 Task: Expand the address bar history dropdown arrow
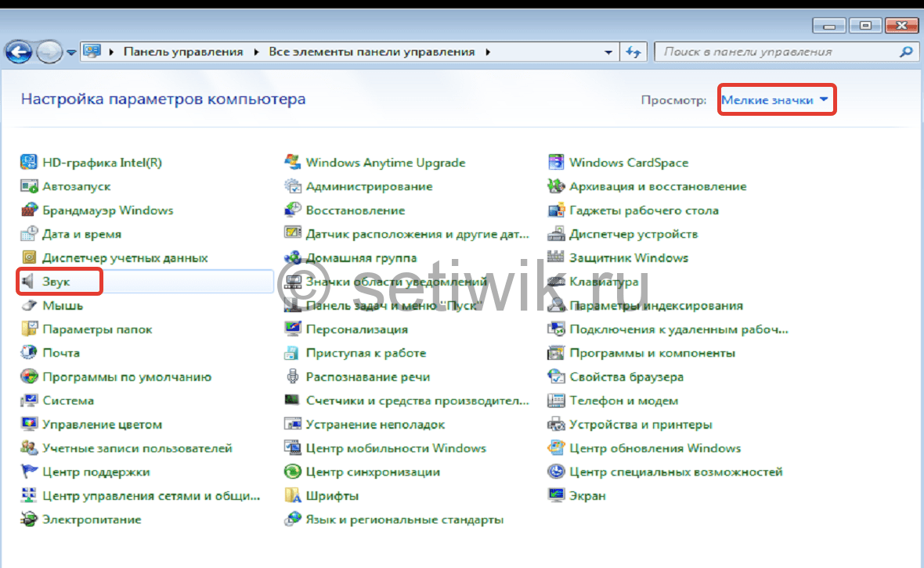(608, 52)
